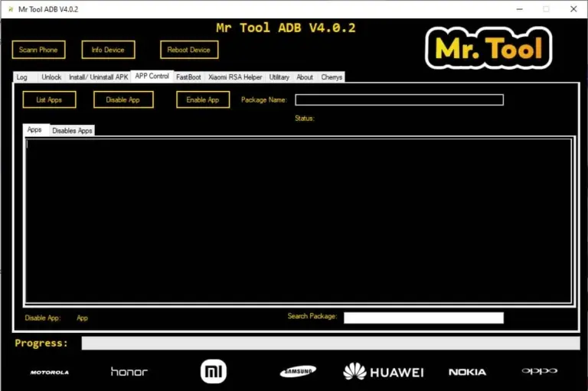Click the Nokia brand logo
The width and height of the screenshot is (588, 391).
coord(467,372)
